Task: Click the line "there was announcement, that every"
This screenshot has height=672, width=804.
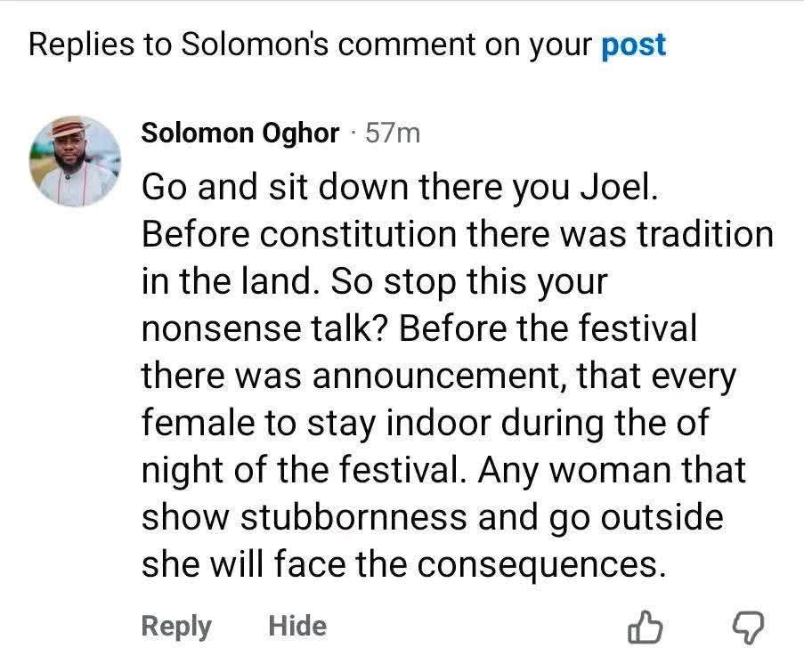Action: [439, 376]
